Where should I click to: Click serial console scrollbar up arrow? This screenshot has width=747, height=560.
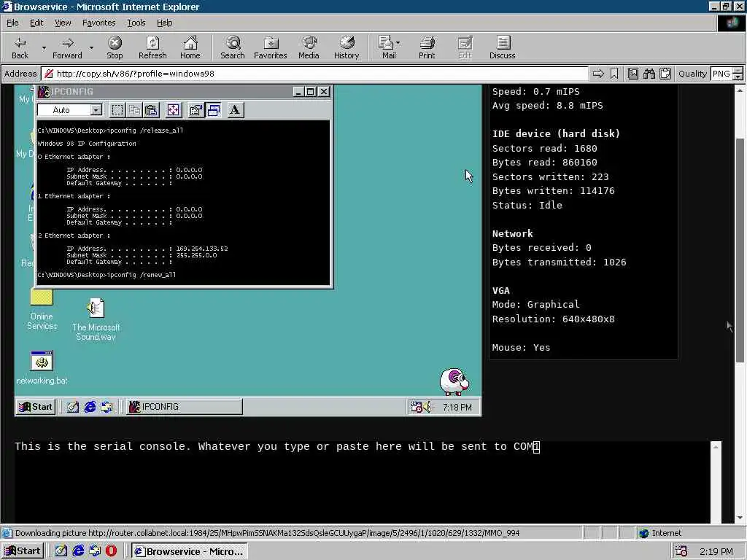[x=716, y=446]
